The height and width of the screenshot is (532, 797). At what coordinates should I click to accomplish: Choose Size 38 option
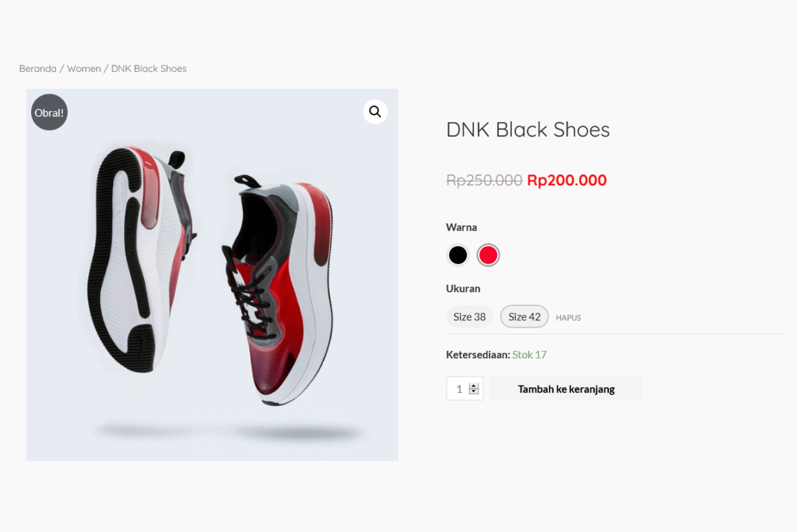pos(469,317)
